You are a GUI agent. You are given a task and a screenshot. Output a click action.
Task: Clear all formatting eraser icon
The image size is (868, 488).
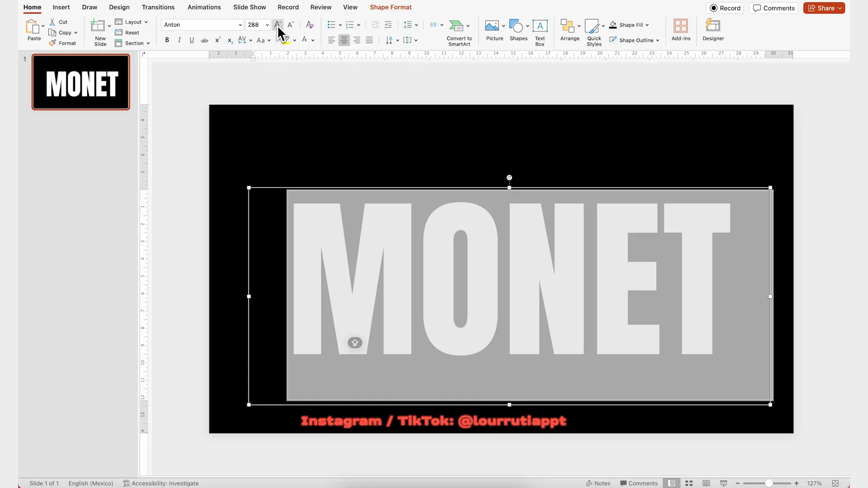coord(310,24)
